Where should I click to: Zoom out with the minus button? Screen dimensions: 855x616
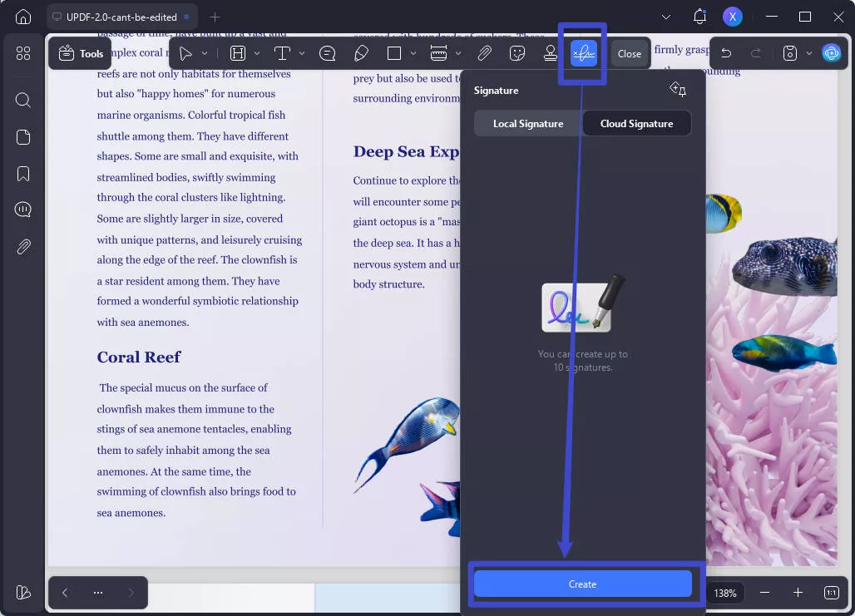(764, 593)
